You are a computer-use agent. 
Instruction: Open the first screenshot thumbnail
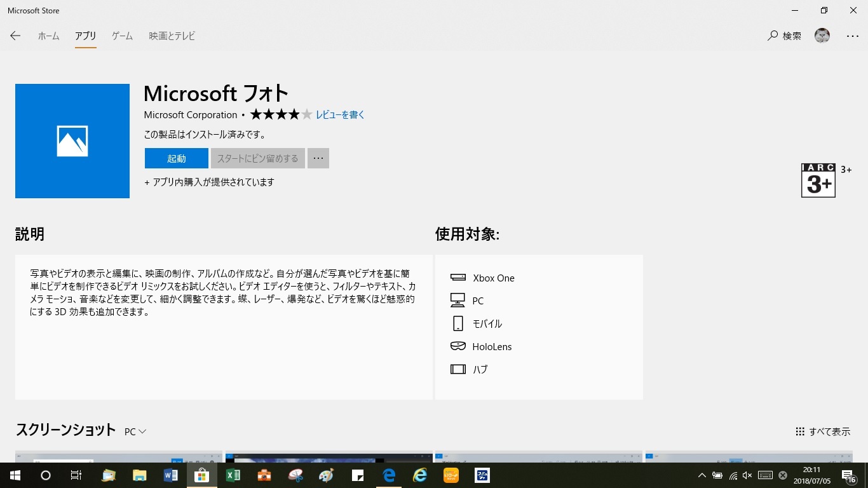119,457
